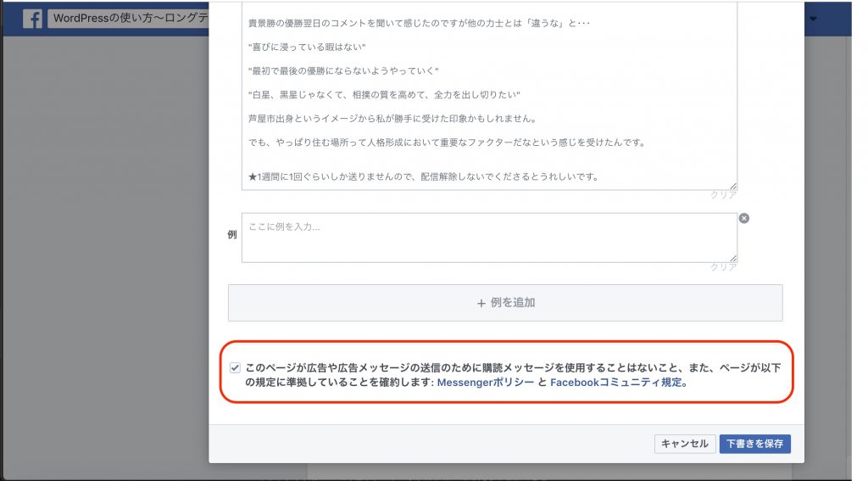
Task: Open the Messengerポリシー link
Action: click(486, 383)
